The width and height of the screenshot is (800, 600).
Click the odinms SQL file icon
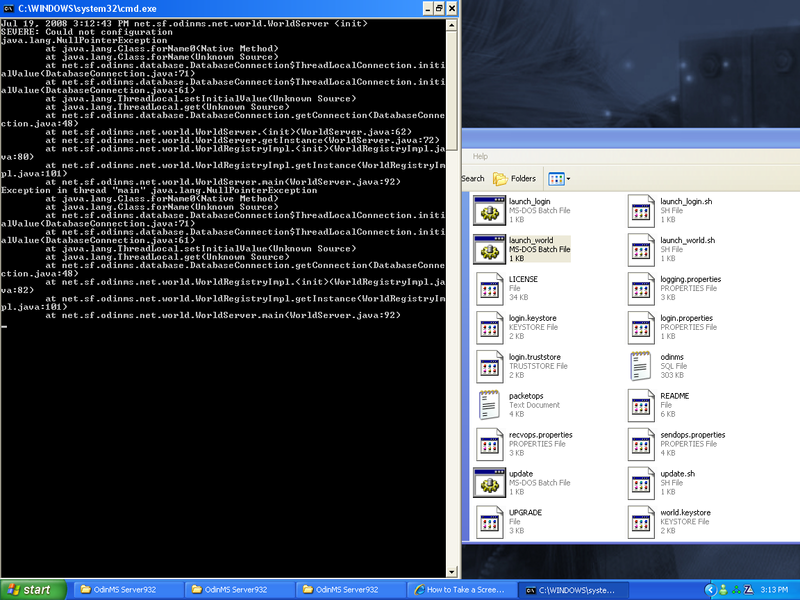(642, 367)
